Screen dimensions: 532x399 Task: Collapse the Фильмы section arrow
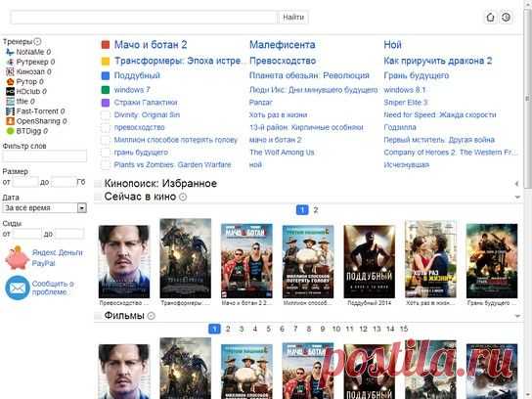[x=517, y=316]
